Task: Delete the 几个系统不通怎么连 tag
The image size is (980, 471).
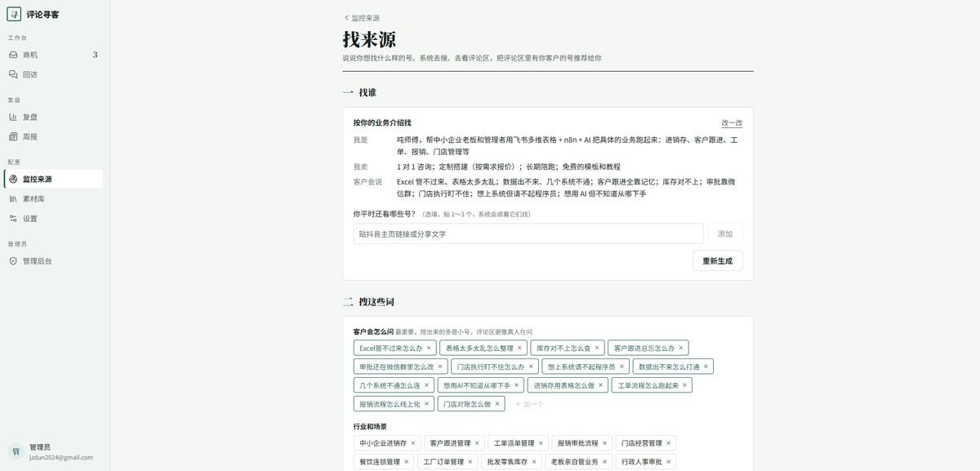Action: click(x=426, y=385)
